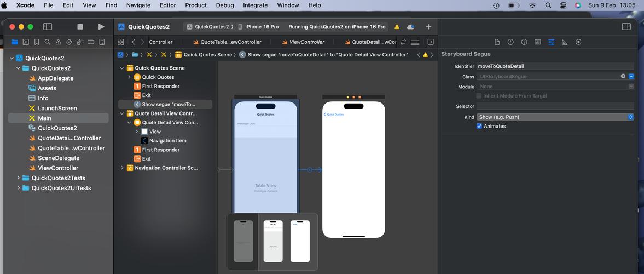Click the yellow warning indicator in toolbar
This screenshot has height=274, width=644.
[397, 27]
